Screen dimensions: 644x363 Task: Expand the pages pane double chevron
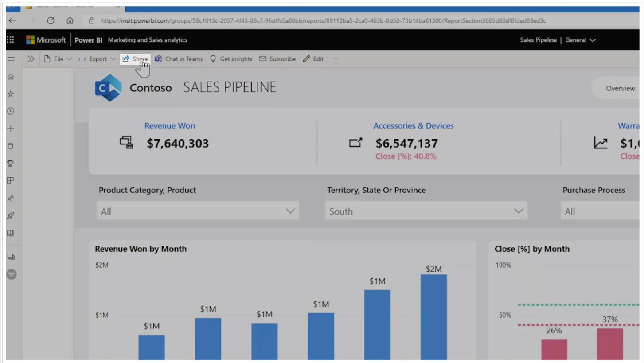pos(31,59)
